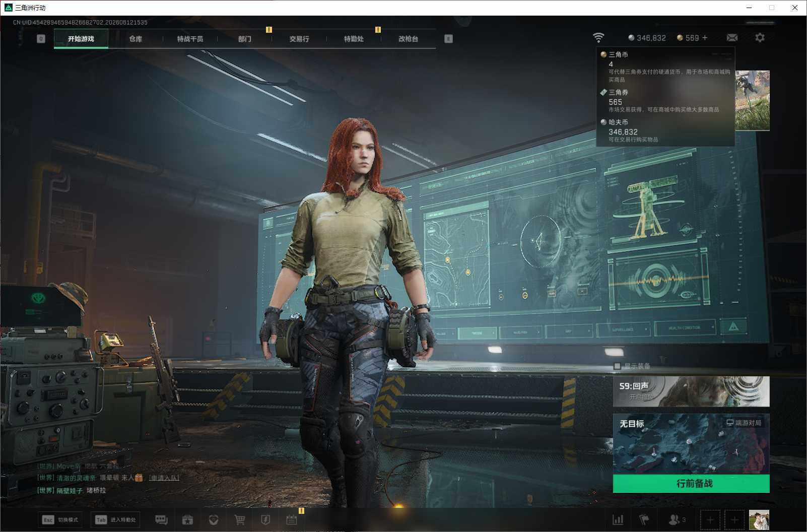Click the 346,832 哈夫币 balance in top bar
This screenshot has height=532, width=807.
point(647,38)
